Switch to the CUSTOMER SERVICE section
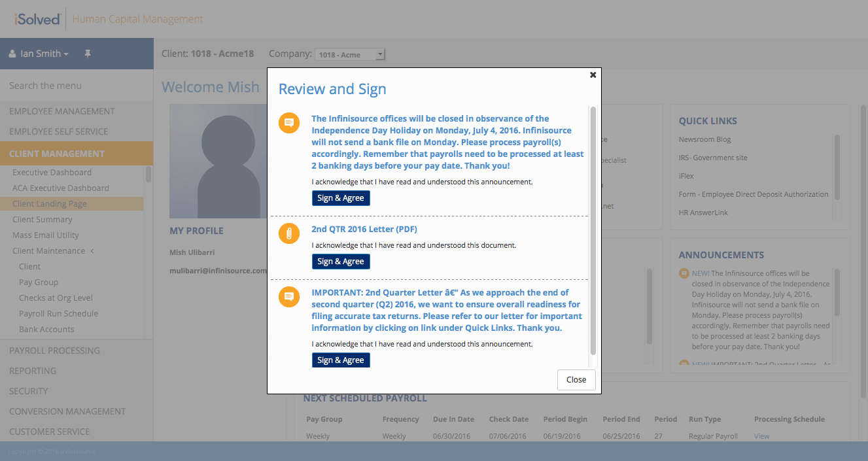 coord(48,432)
